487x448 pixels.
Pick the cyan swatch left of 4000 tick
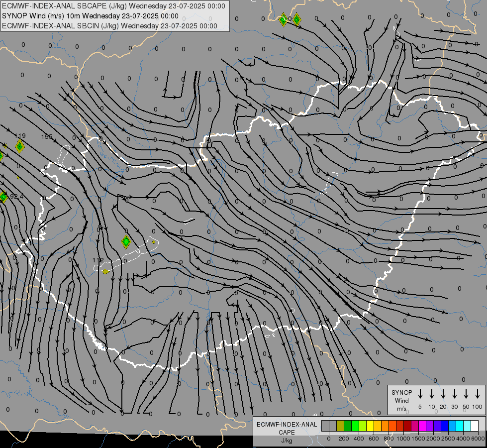pyautogui.click(x=460, y=426)
